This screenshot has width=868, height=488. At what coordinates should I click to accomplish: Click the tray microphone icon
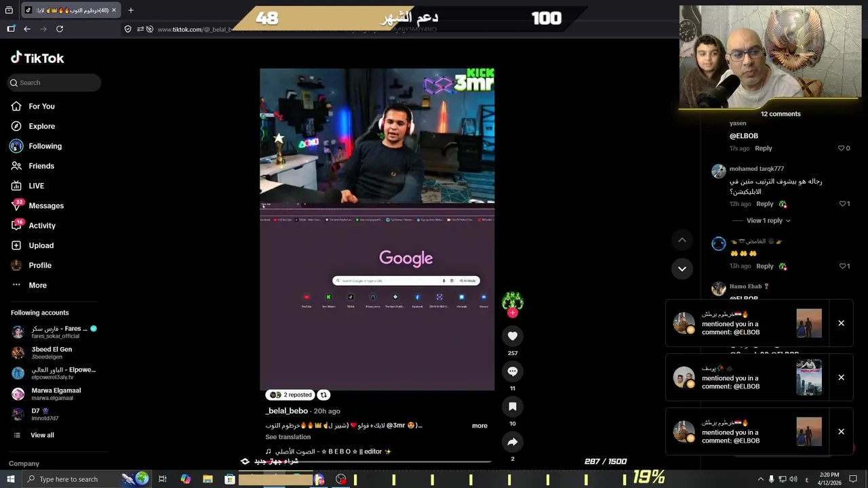tap(771, 479)
